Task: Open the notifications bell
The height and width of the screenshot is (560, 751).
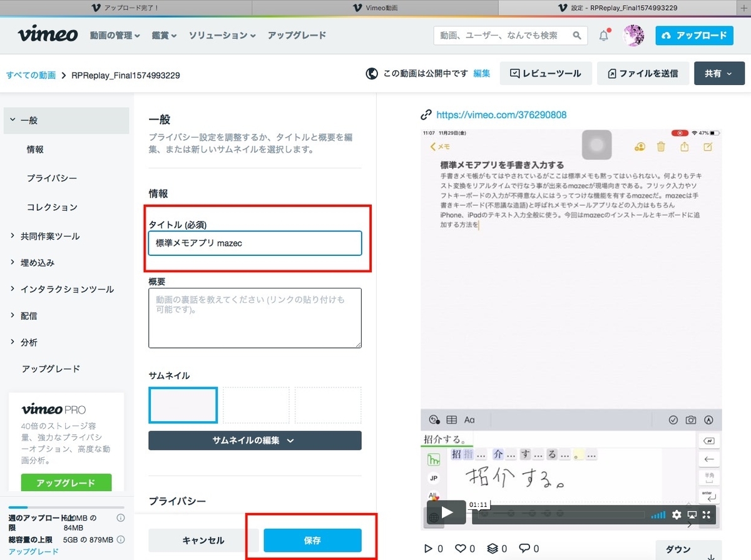Action: (x=604, y=36)
